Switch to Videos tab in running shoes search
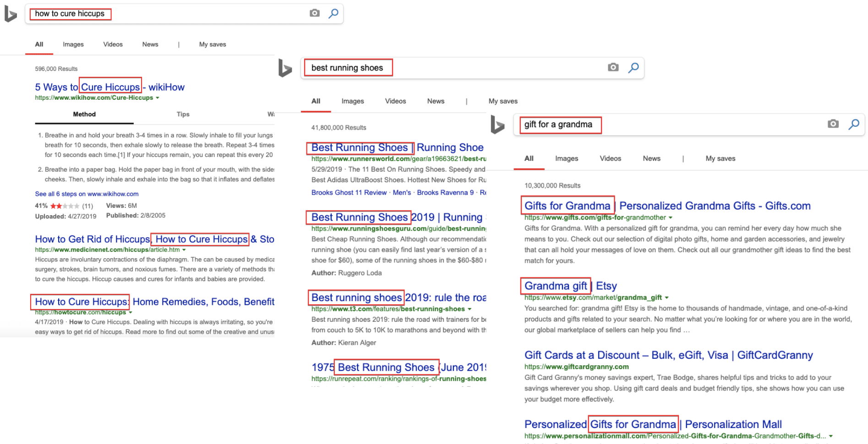 (395, 101)
